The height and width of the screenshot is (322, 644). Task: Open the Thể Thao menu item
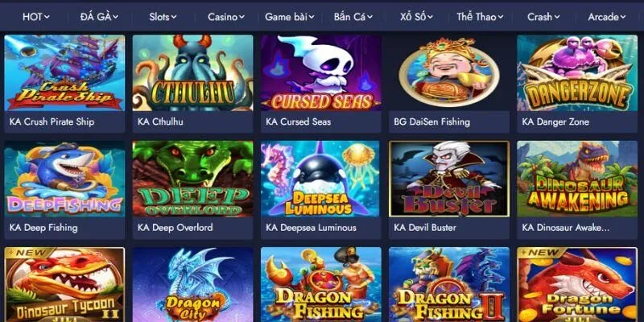[480, 17]
